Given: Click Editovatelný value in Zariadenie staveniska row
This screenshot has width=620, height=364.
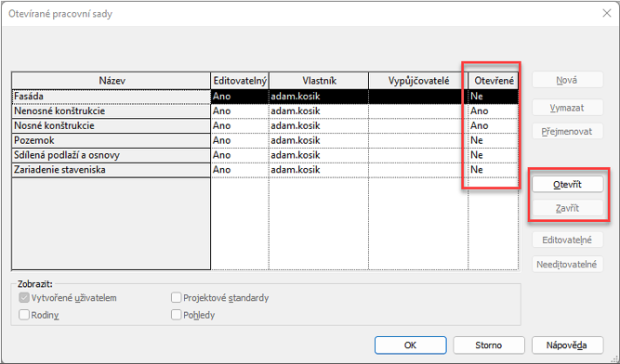Looking at the screenshot, I should (240, 170).
